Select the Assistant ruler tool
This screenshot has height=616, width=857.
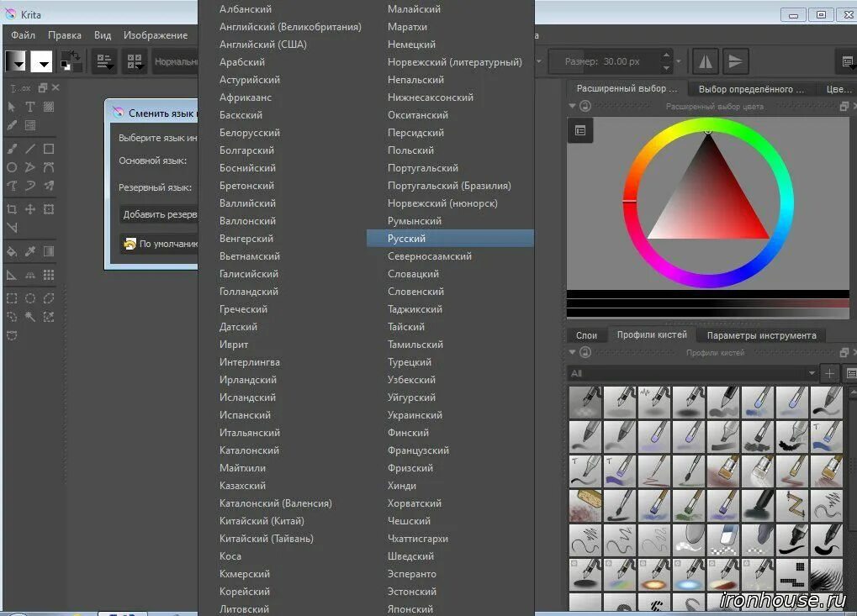pos(12,275)
